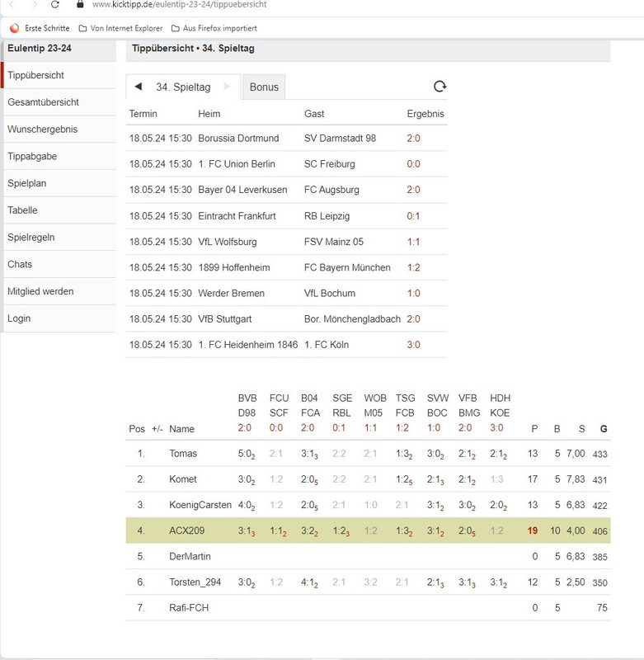Image resolution: width=644 pixels, height=660 pixels.
Task: Sort by P column header
Action: tap(534, 429)
